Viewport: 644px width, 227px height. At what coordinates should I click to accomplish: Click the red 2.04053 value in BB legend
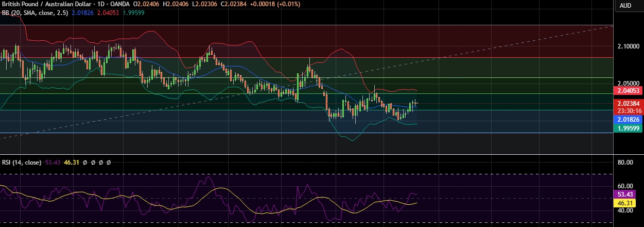pos(107,12)
